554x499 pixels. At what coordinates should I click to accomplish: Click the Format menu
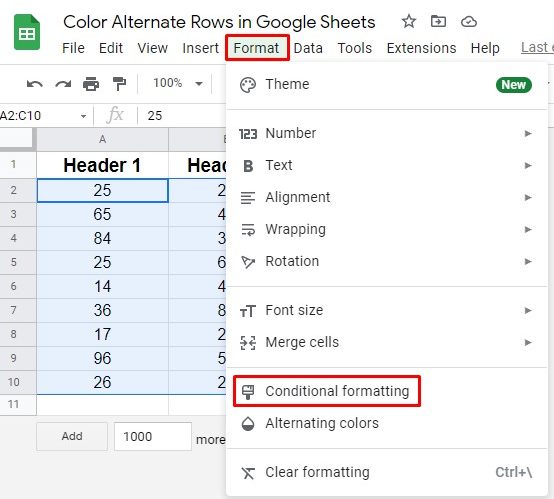pyautogui.click(x=257, y=48)
